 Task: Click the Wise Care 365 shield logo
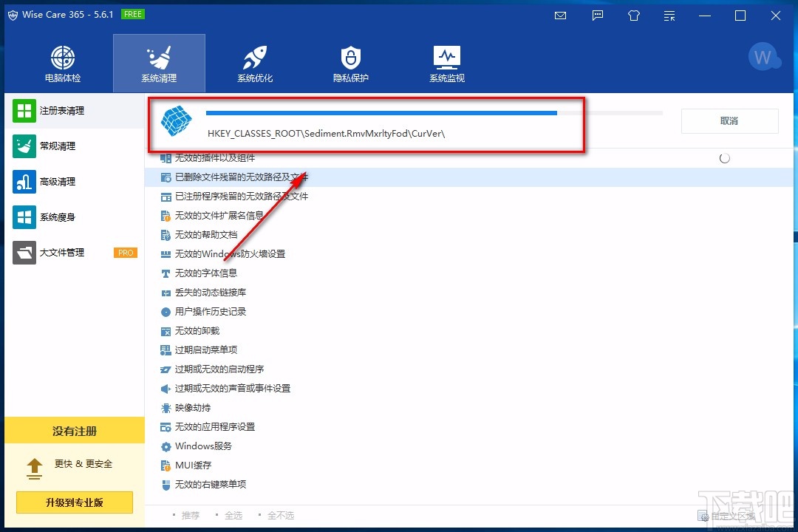point(13,16)
